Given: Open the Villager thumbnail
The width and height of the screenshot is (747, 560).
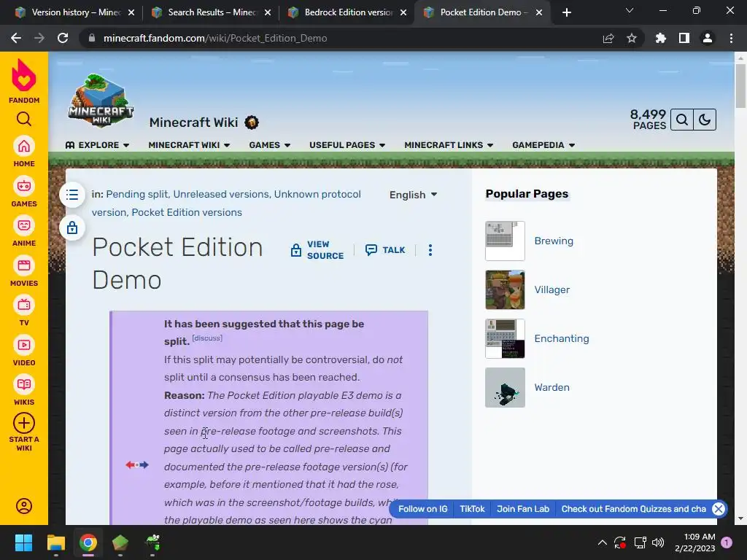Looking at the screenshot, I should point(505,289).
